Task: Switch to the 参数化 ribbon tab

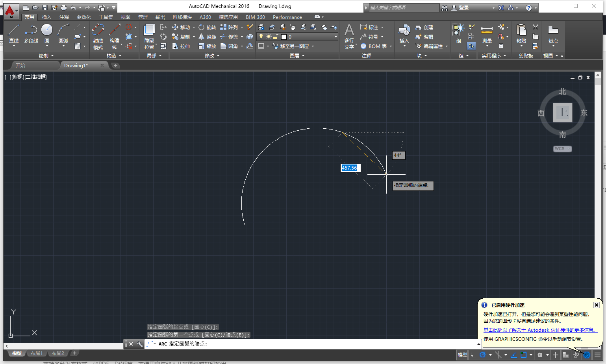Action: pyautogui.click(x=84, y=17)
